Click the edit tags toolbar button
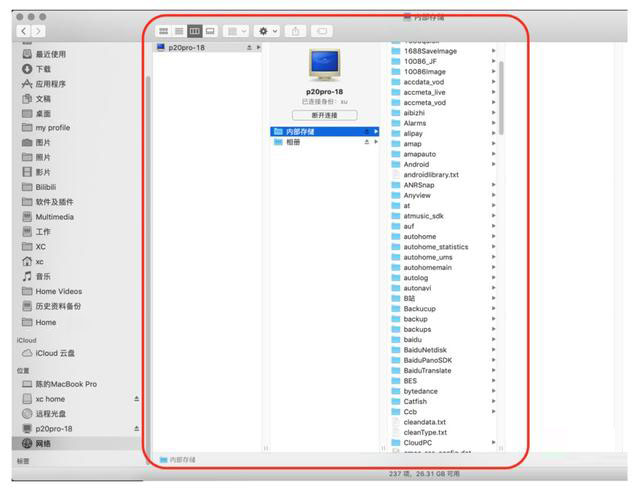640x489 pixels. pos(322,31)
